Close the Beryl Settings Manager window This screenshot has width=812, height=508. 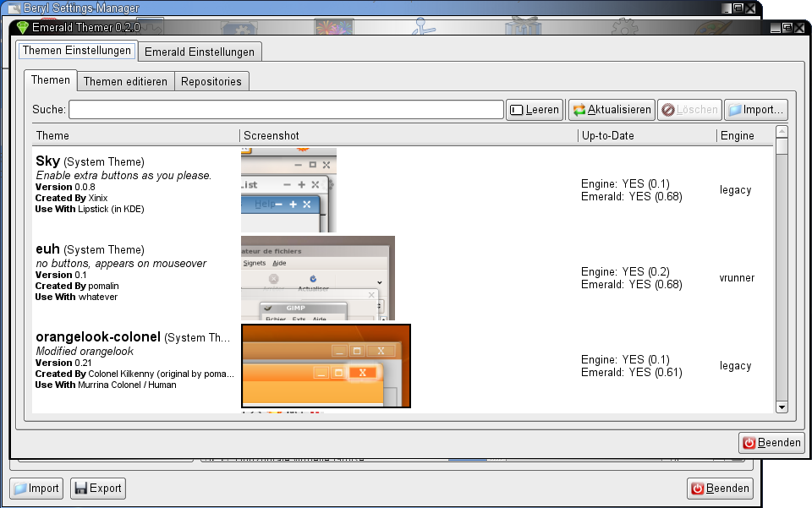(750, 8)
